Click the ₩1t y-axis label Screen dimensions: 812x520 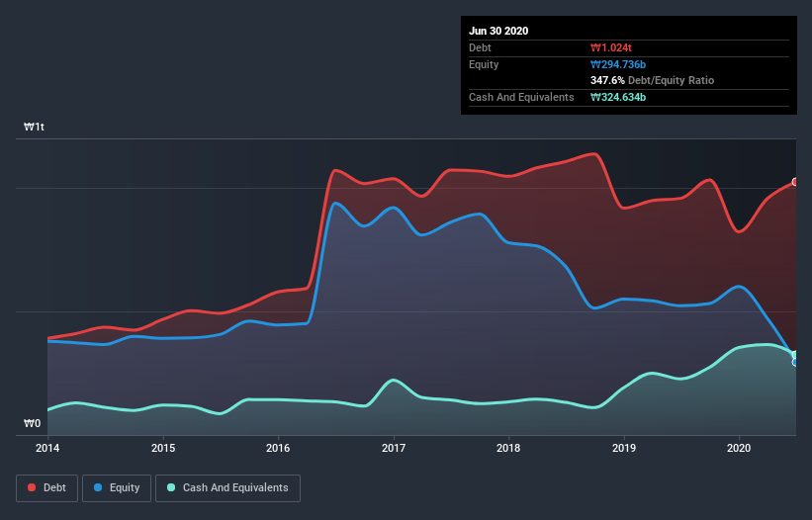(35, 127)
